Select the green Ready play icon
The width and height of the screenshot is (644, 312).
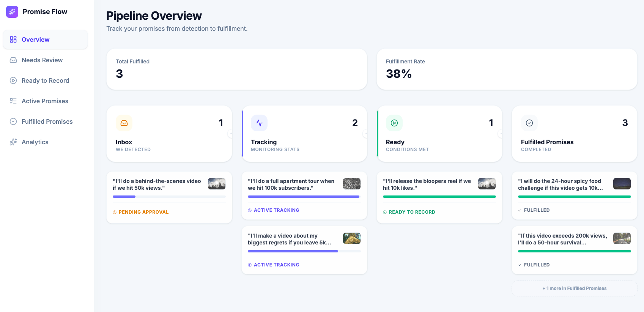tap(394, 123)
